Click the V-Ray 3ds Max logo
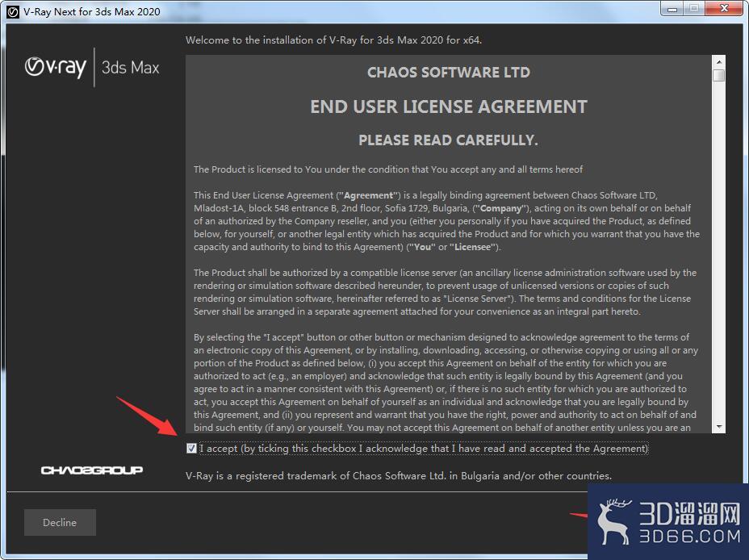Viewport: 749px width, 560px height. [92, 67]
